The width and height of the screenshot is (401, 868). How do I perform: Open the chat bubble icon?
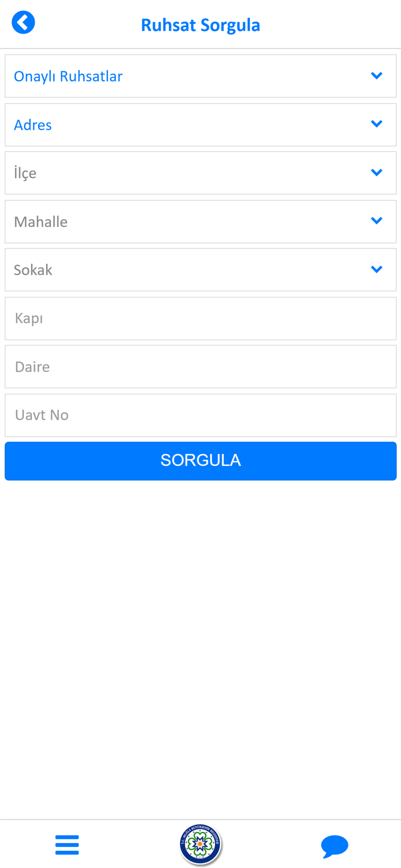pyautogui.click(x=334, y=845)
